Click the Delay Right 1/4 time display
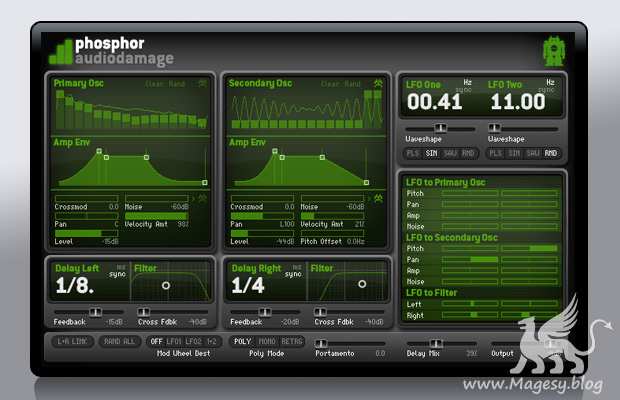This screenshot has height=400, width=620. pyautogui.click(x=250, y=285)
